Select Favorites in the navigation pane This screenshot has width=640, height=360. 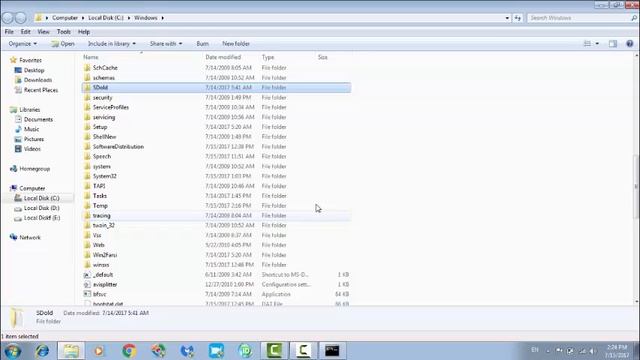click(26, 60)
